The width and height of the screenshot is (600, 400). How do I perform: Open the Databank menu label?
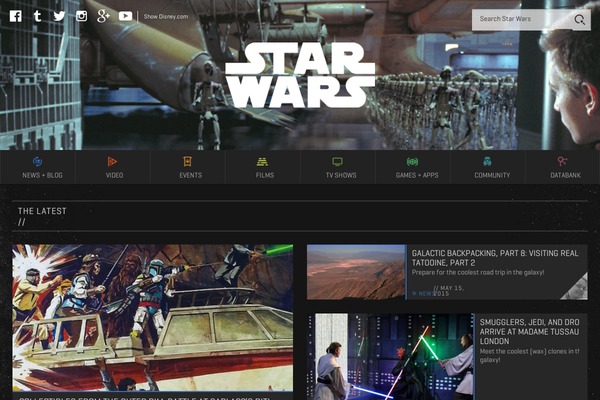pyautogui.click(x=566, y=175)
